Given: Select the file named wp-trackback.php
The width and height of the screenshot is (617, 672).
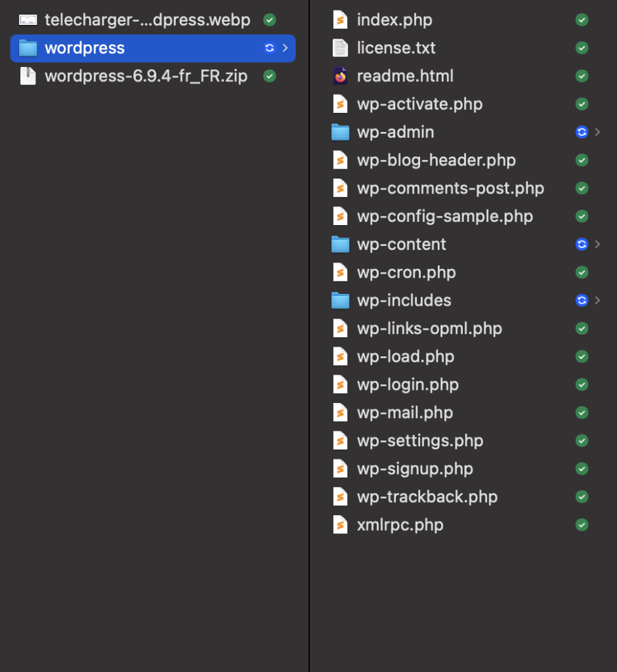Looking at the screenshot, I should pyautogui.click(x=427, y=497).
